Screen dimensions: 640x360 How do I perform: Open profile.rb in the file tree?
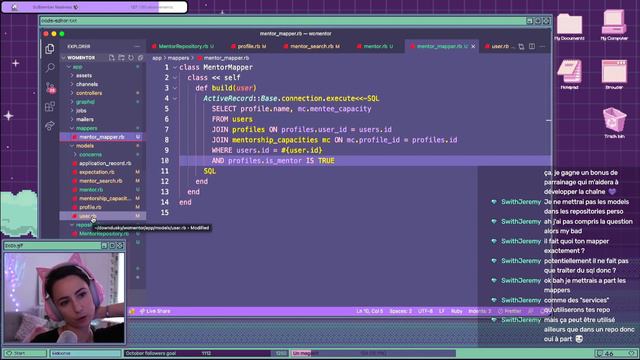point(102,207)
